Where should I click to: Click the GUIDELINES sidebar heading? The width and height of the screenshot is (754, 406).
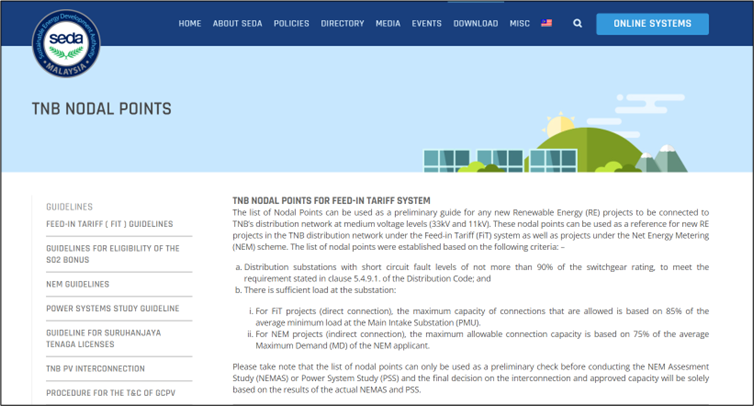pyautogui.click(x=70, y=207)
